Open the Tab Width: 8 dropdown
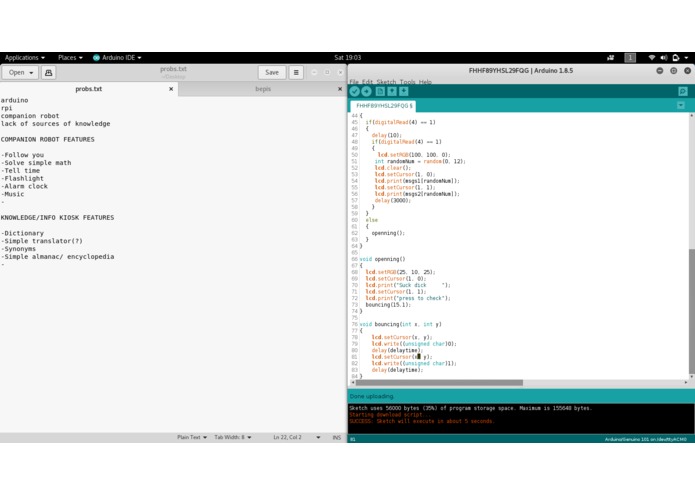This screenshot has height=494, width=695. click(x=233, y=437)
